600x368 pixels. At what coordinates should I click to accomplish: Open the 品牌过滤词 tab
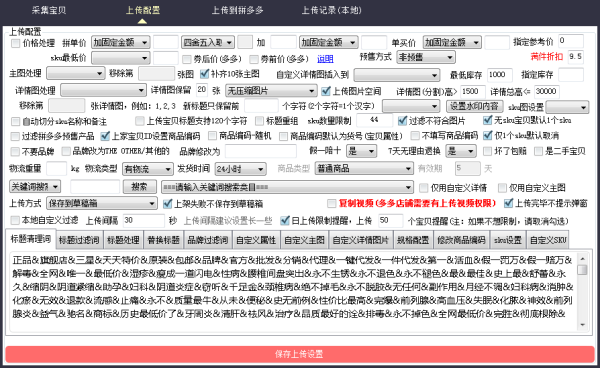pos(208,240)
